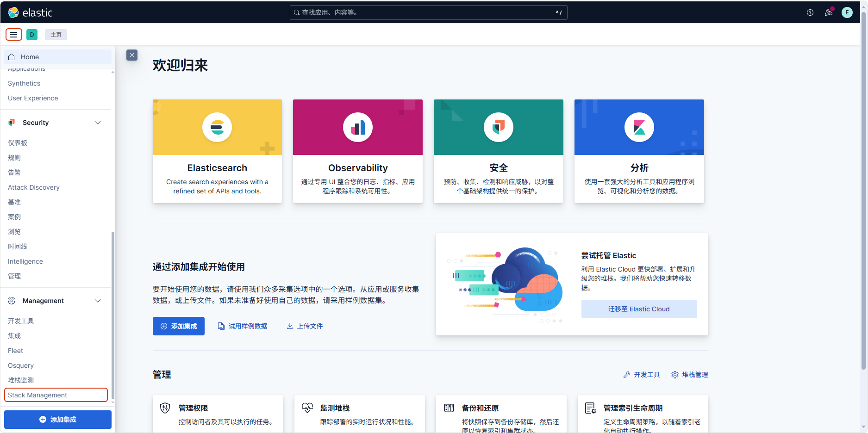This screenshot has width=868, height=433.
Task: Click the 上传文件 link
Action: click(305, 326)
